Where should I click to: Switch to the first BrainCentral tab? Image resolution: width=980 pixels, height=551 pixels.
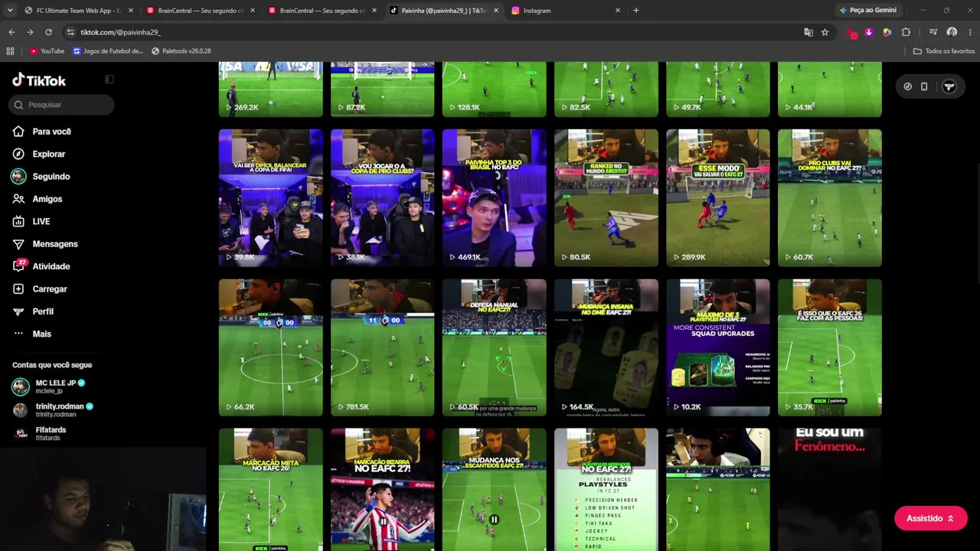click(200, 11)
